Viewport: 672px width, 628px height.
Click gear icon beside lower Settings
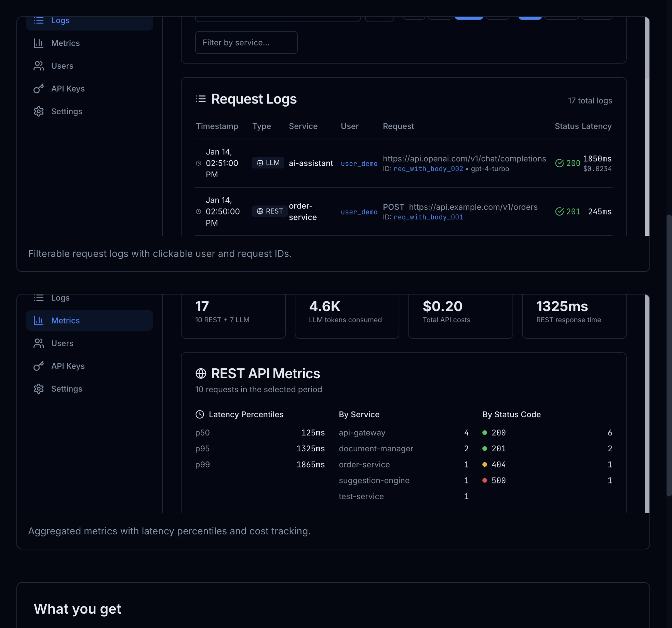coord(39,389)
